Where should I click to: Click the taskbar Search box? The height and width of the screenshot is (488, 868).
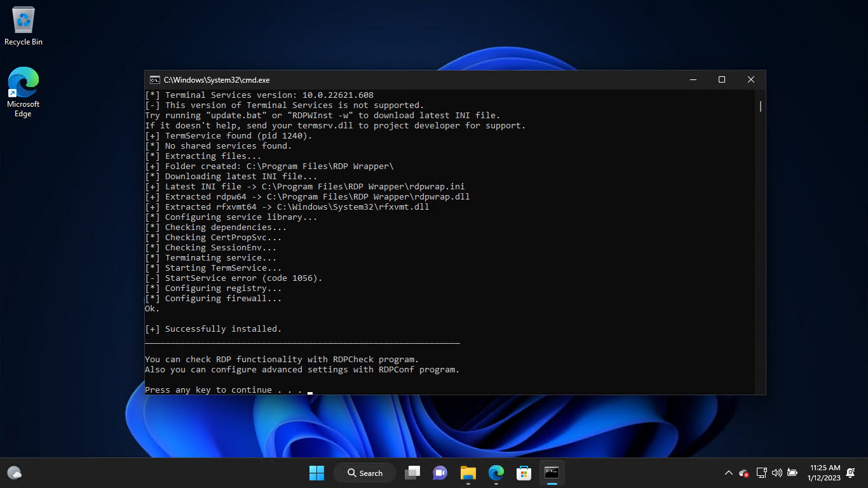tap(365, 473)
